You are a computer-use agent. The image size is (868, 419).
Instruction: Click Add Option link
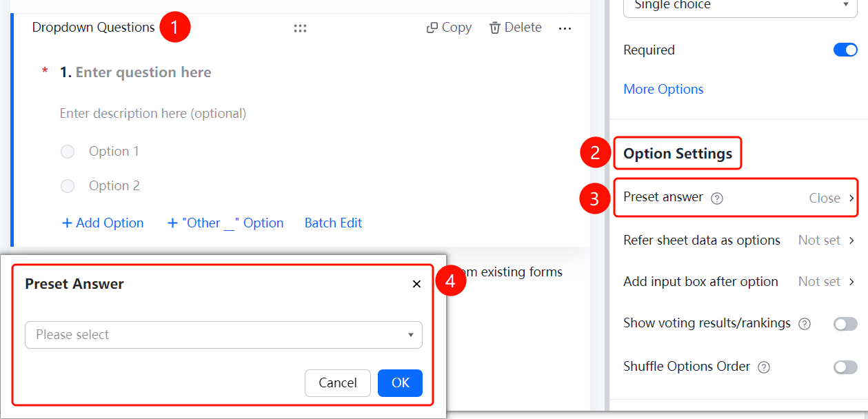click(x=103, y=223)
